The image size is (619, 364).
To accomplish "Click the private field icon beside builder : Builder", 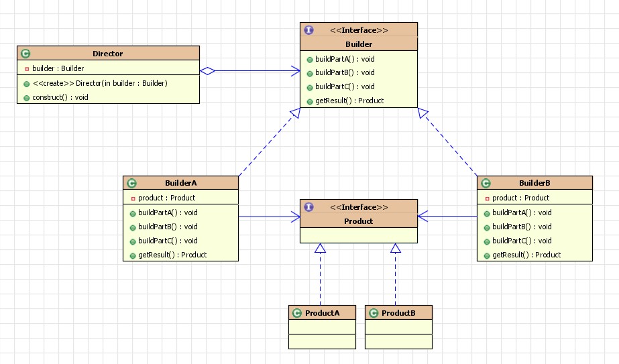I will point(27,69).
